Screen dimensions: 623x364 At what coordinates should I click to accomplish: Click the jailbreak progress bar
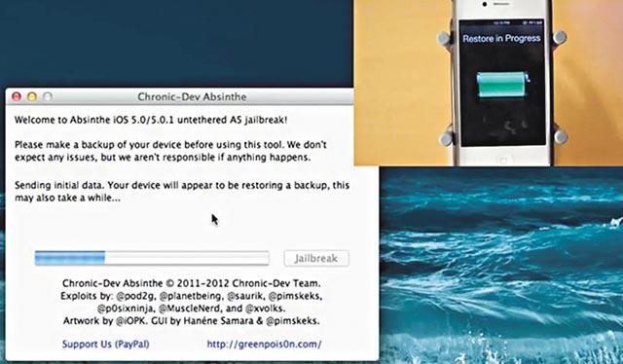[x=152, y=258]
